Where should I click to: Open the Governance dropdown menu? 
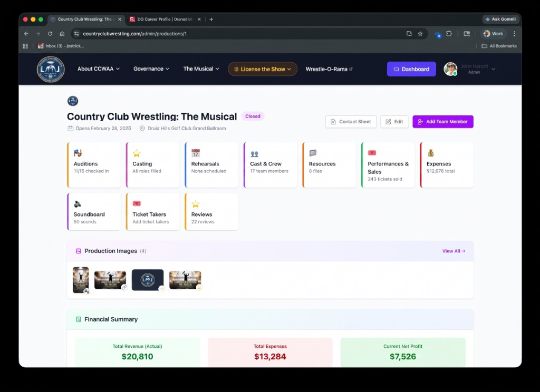[x=150, y=69]
